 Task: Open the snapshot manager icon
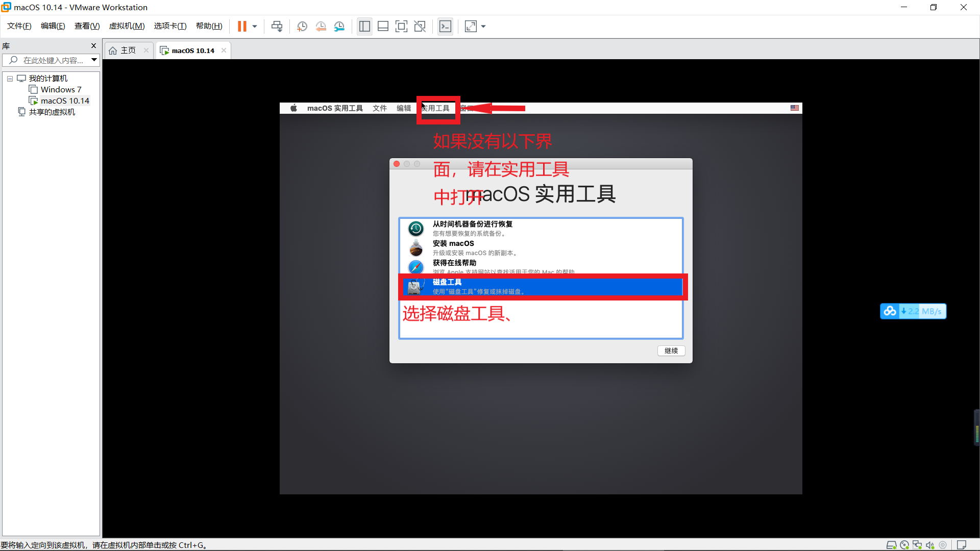click(x=339, y=27)
